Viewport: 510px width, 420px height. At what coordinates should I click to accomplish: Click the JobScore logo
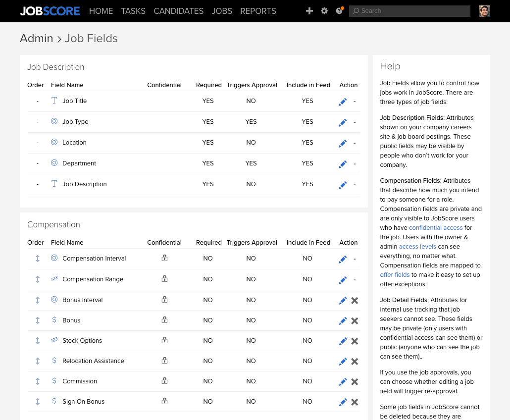50,11
